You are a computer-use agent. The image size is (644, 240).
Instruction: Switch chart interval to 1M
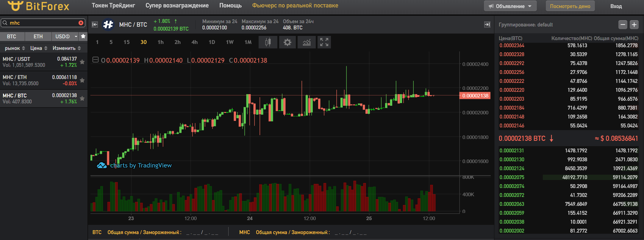(x=248, y=42)
